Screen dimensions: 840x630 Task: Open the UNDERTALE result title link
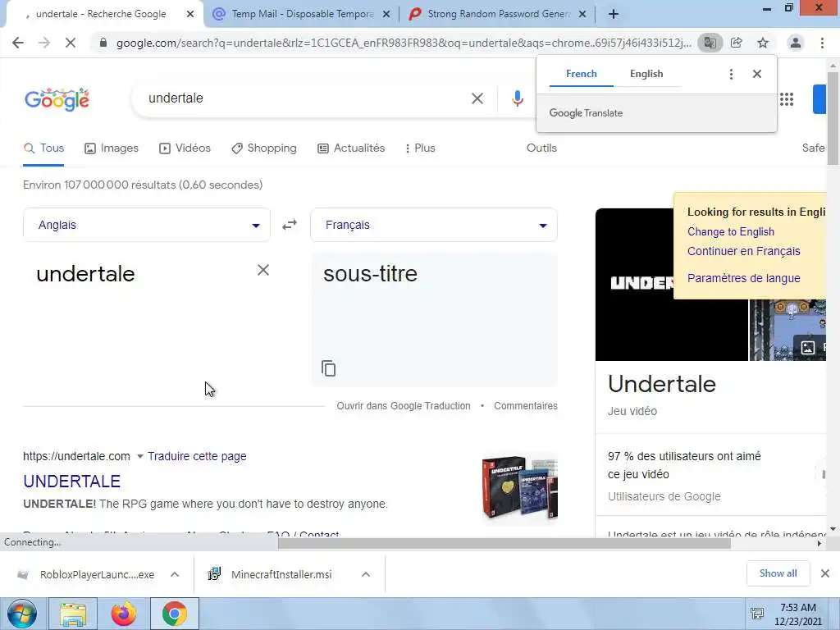[x=72, y=481]
